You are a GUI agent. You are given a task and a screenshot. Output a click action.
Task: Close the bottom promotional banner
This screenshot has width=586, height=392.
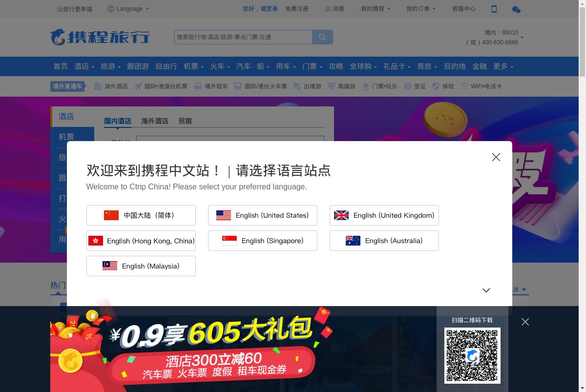click(x=525, y=322)
